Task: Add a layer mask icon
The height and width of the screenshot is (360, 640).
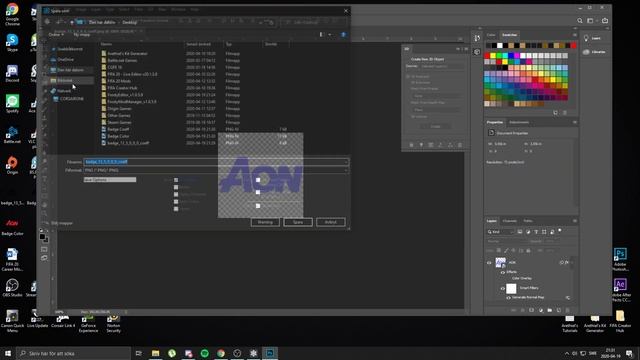Action: (531, 310)
